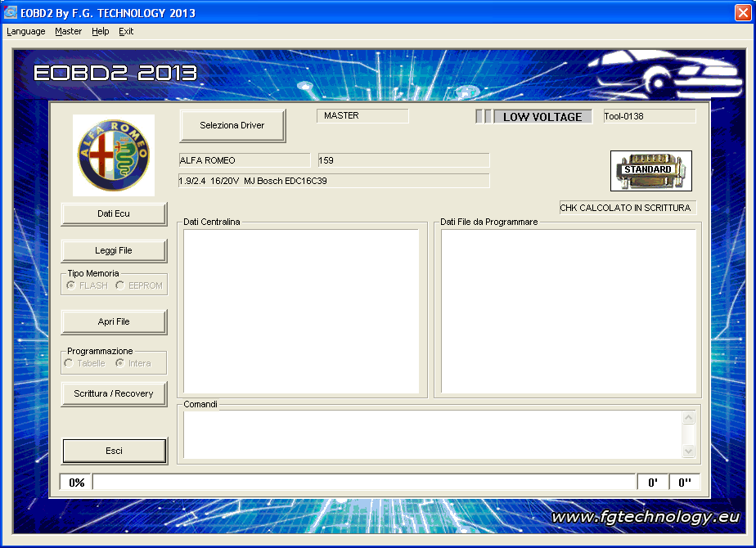Image resolution: width=756 pixels, height=548 pixels.
Task: Click the Dati Ecu button
Action: pos(114,213)
